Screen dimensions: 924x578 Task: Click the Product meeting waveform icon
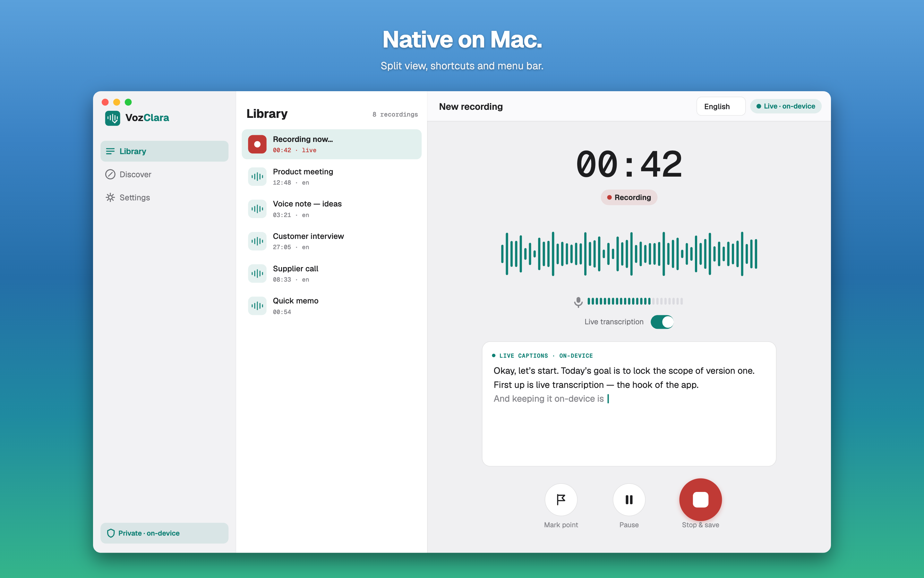(257, 177)
